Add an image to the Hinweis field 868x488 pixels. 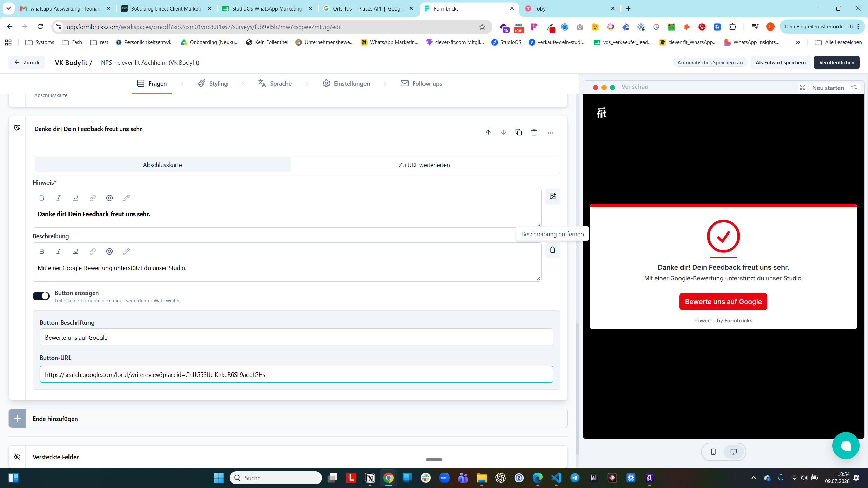(x=553, y=196)
